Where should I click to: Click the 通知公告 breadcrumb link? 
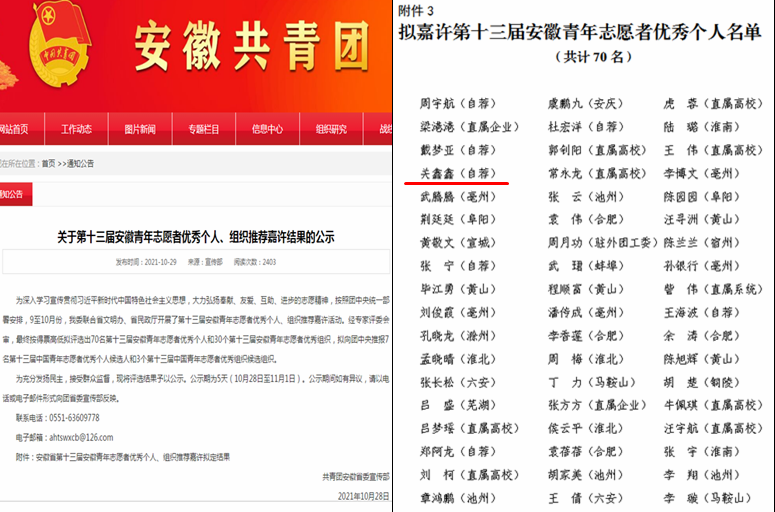[78, 163]
